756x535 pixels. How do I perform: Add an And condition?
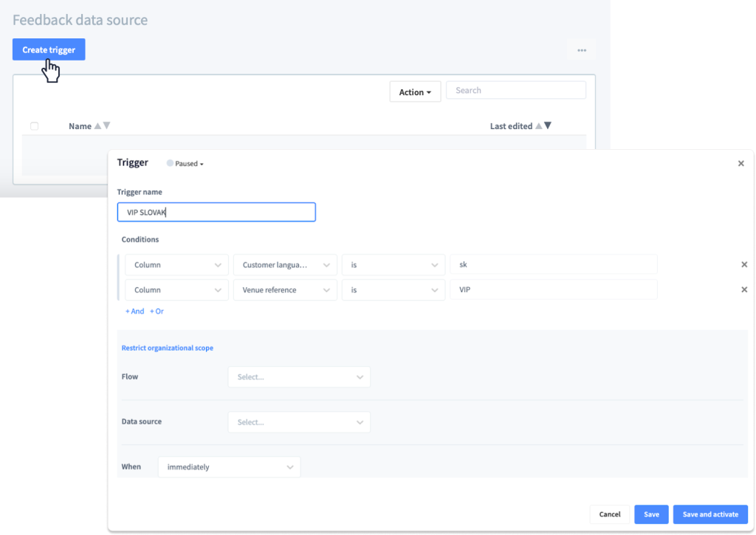pyautogui.click(x=134, y=311)
